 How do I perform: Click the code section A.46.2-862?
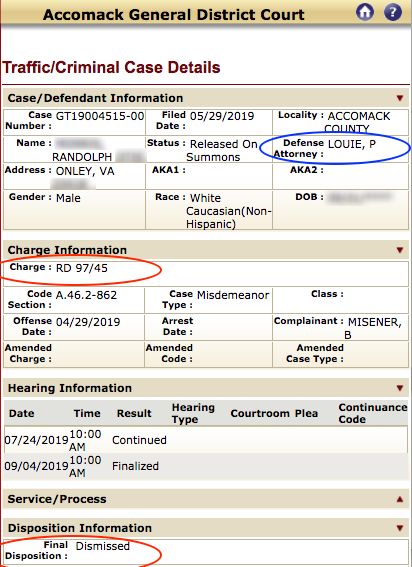coord(86,295)
